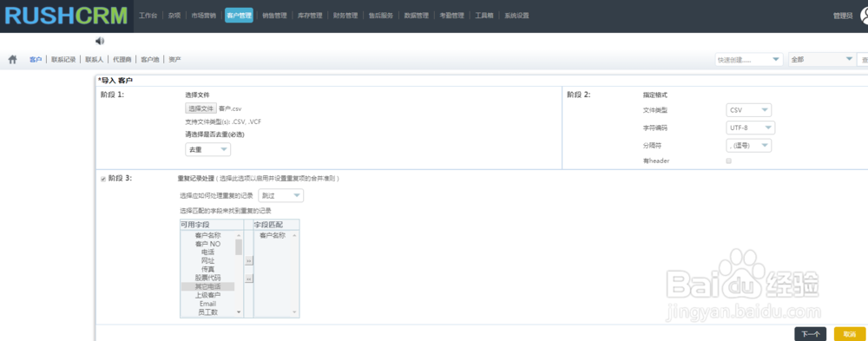Select 上级客户 in available fields
Screen dimensions: 868x341
207,295
